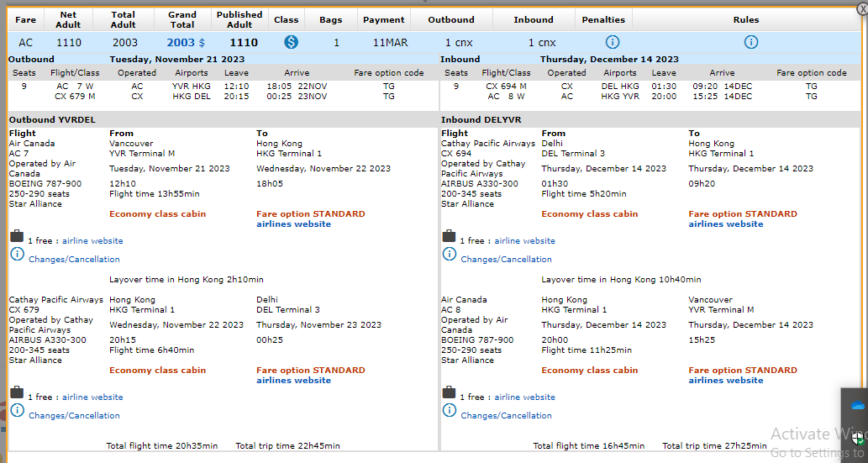The height and width of the screenshot is (463, 868).
Task: Open airline website link for inbound AC 8 baggage
Action: pos(524,397)
